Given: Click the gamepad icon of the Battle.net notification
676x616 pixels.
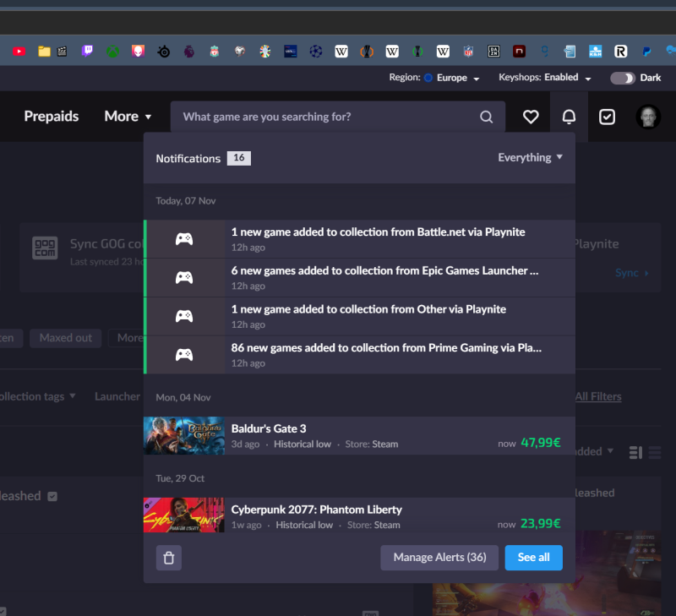Looking at the screenshot, I should coord(184,239).
